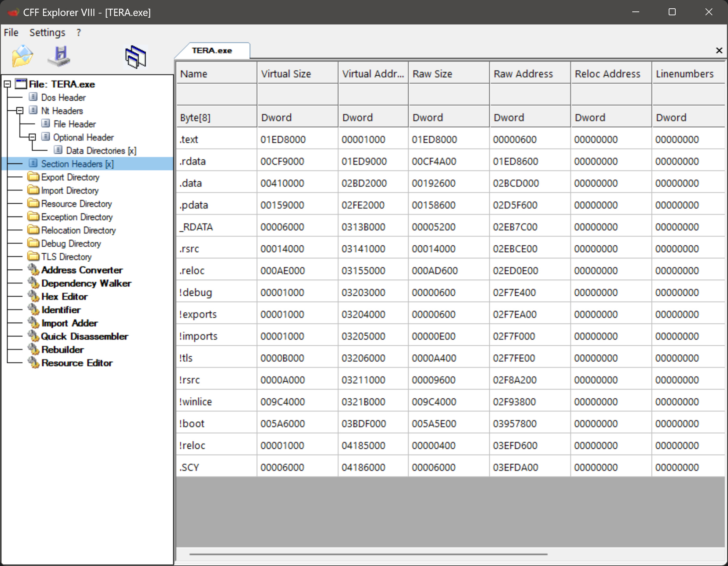Click the Data Directories page icon
The image size is (728, 566).
pos(58,150)
